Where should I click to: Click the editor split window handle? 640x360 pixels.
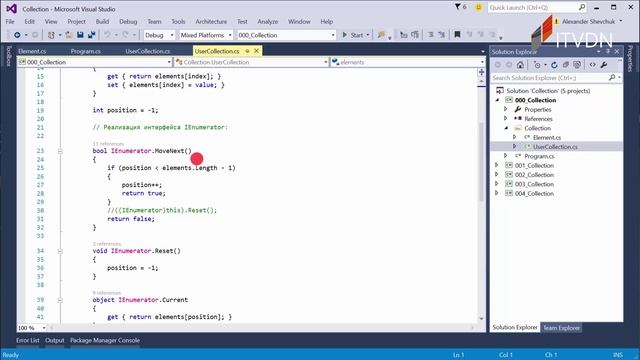482,72
